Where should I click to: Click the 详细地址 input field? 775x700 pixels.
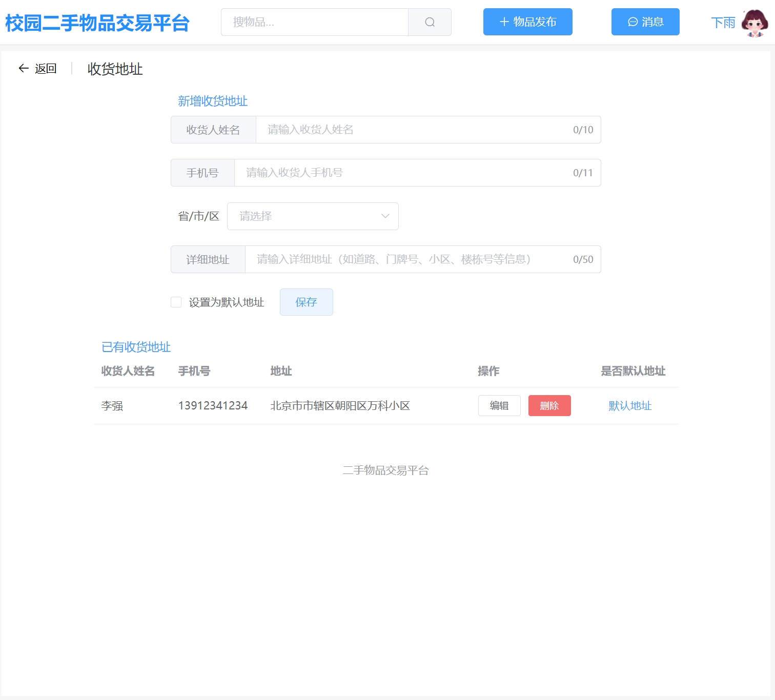coord(423,259)
